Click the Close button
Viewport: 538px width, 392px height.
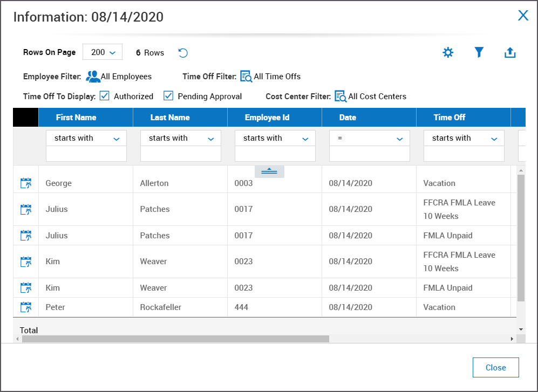(495, 367)
